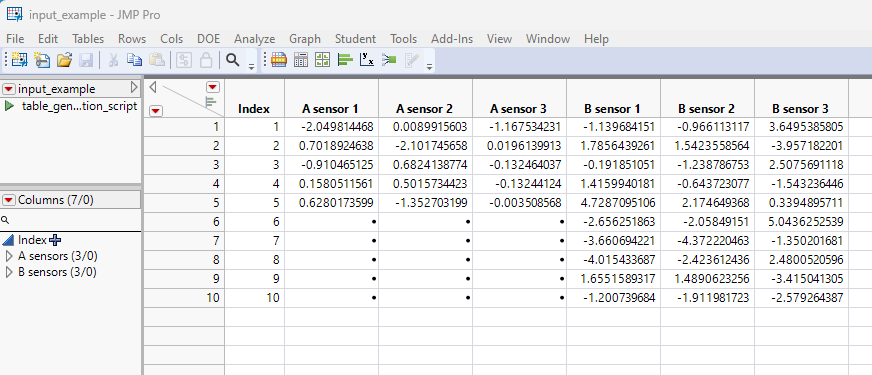Click the lock padlock toolbar icon

click(x=206, y=60)
